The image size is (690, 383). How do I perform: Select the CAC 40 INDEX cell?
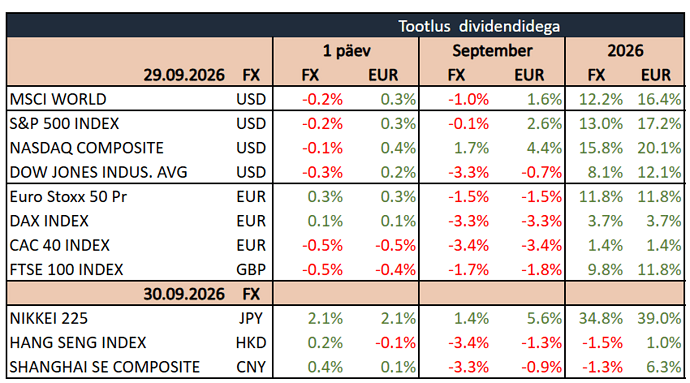(59, 245)
